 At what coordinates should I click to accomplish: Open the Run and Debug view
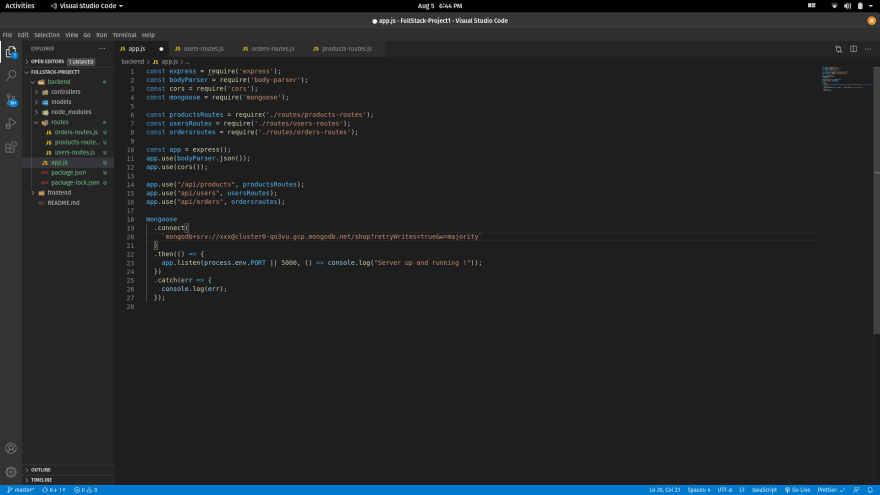click(x=11, y=123)
